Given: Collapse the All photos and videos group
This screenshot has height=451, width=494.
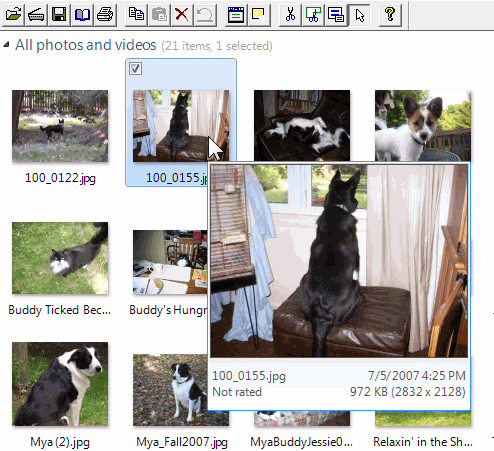Looking at the screenshot, I should [6, 45].
